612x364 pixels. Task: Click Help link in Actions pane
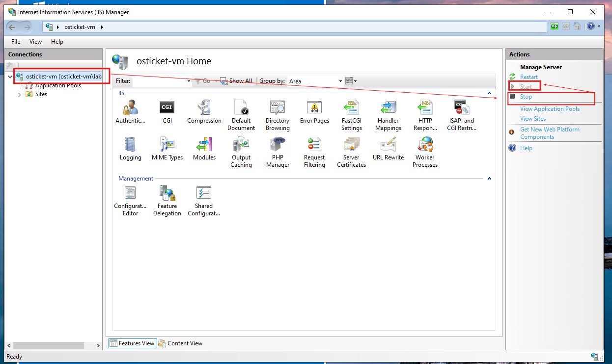(526, 148)
